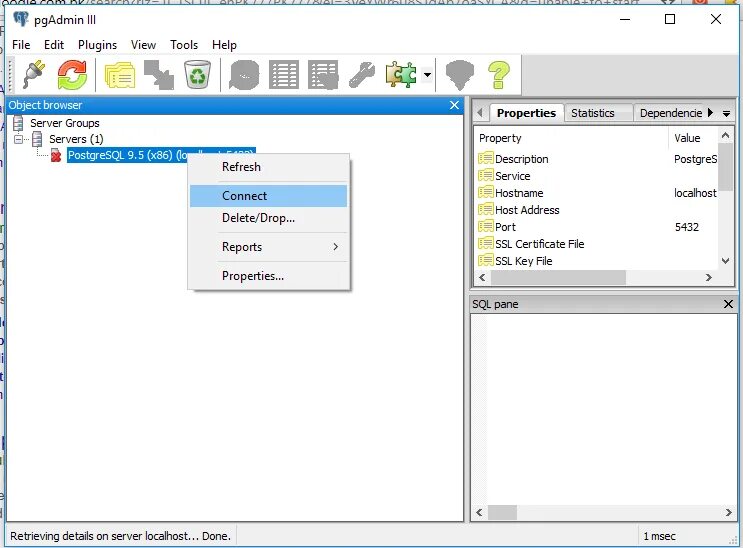Image resolution: width=743 pixels, height=548 pixels.
Task: Click the properties horizontal scrollbar thumb
Action: click(x=558, y=277)
